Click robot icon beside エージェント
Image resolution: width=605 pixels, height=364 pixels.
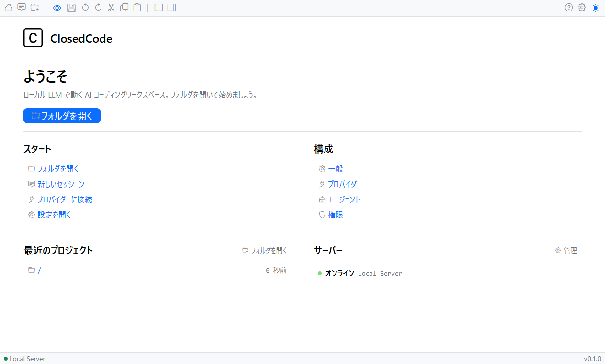point(322,199)
